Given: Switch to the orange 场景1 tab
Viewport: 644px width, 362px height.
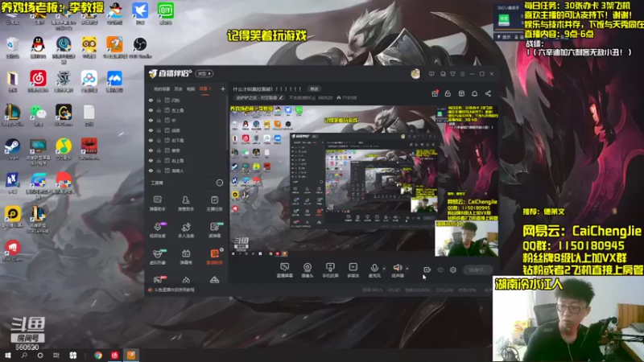Looking at the screenshot, I should click(x=204, y=88).
